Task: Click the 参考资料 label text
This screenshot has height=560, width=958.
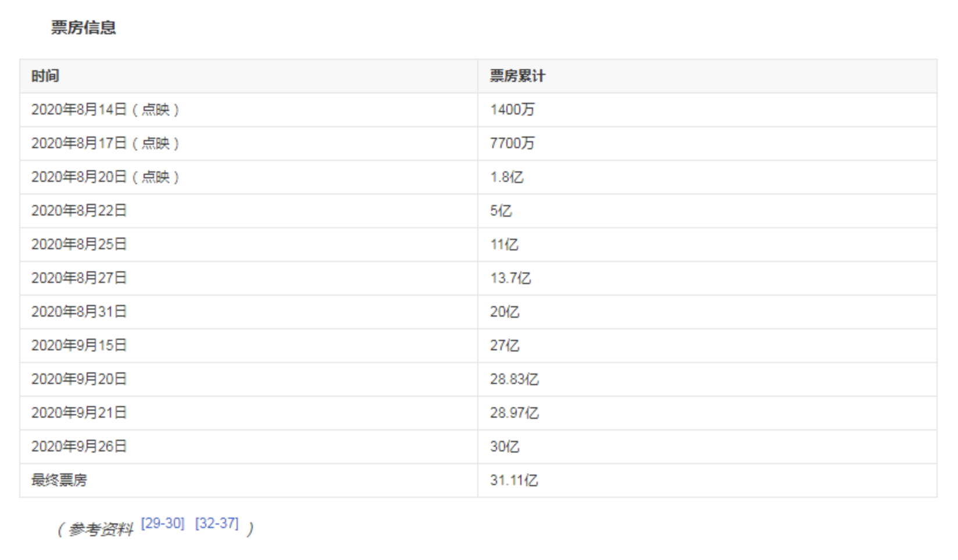Action: coord(101,529)
